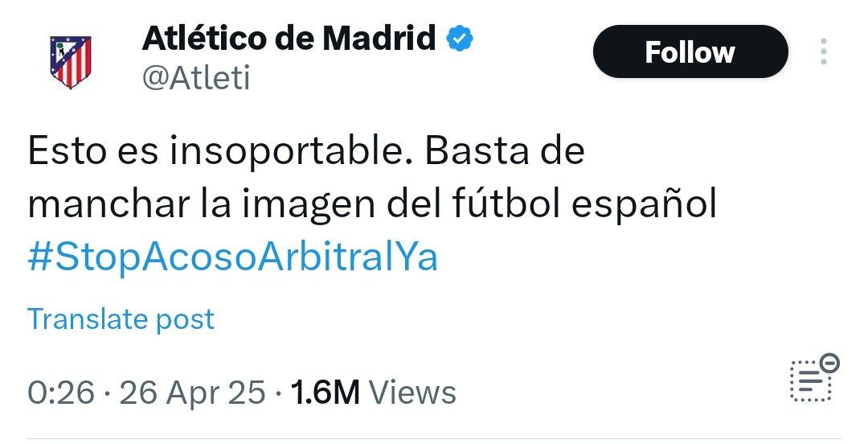
Task: Click the 26 Apr 25 date
Action: click(x=192, y=393)
